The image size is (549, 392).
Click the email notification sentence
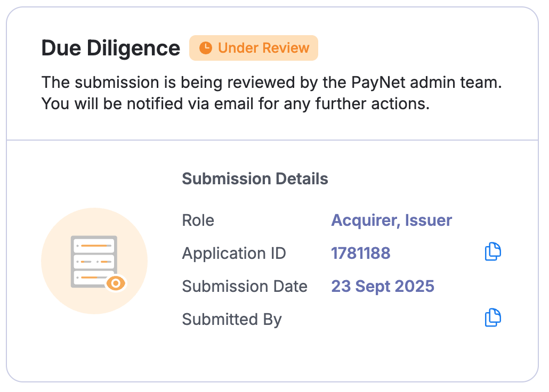tap(235, 103)
